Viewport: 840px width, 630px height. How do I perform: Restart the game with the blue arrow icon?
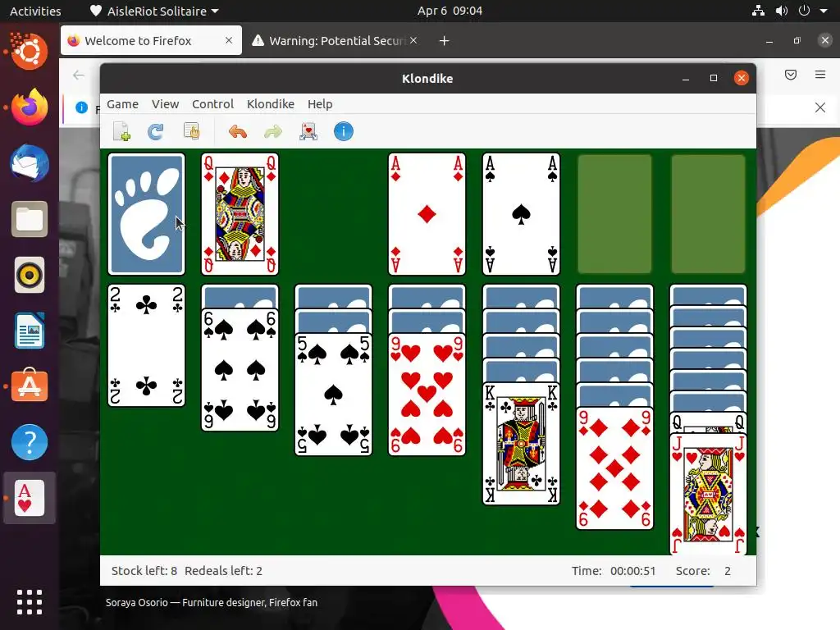point(155,131)
